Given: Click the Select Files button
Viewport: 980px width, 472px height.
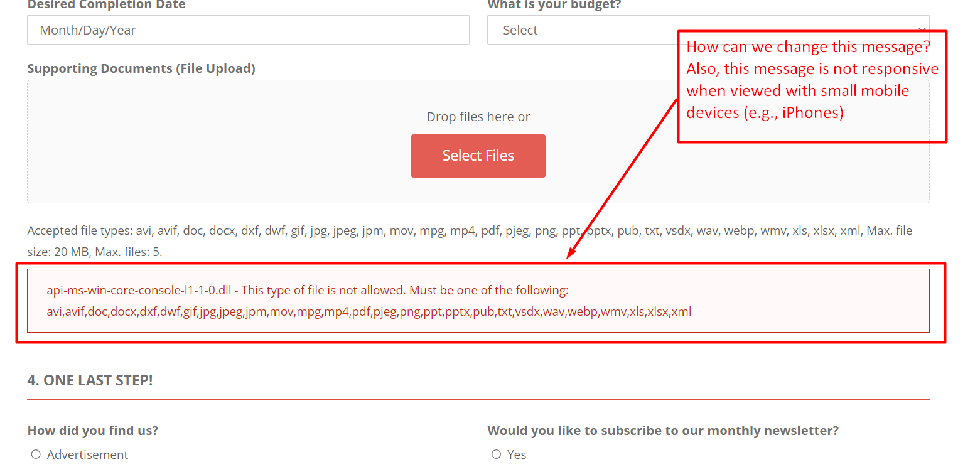Looking at the screenshot, I should point(478,156).
